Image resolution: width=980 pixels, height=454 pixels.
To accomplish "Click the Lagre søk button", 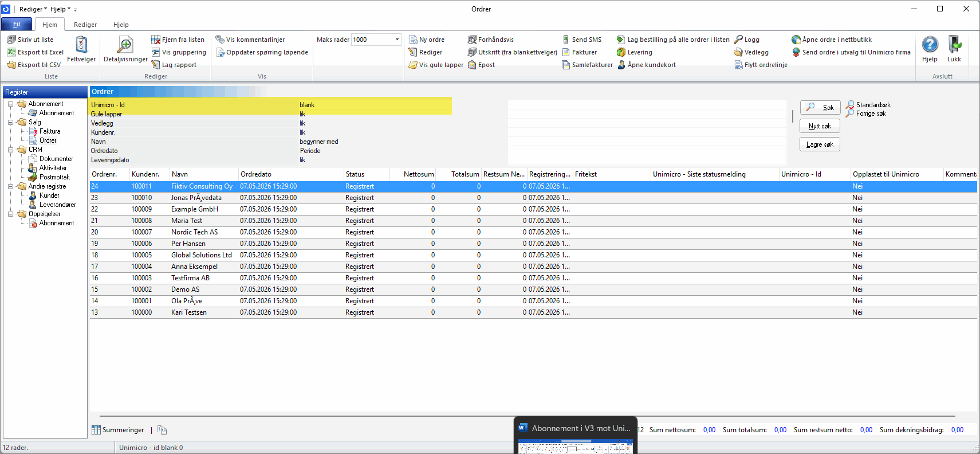I will point(820,144).
